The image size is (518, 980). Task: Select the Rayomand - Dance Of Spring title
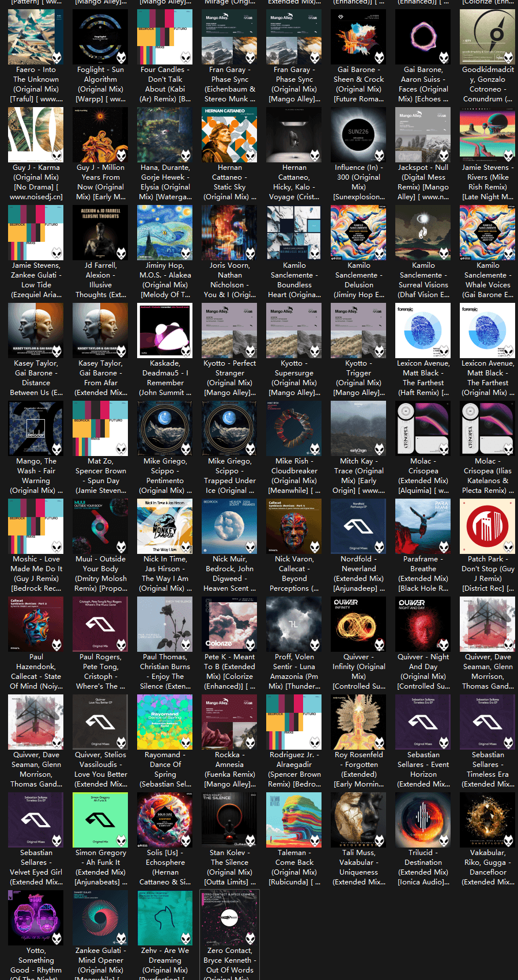click(165, 769)
